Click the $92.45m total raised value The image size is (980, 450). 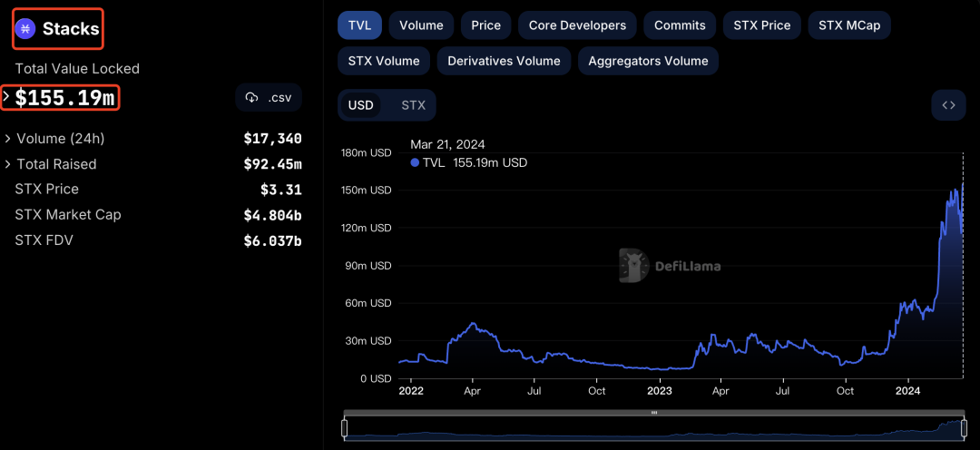[272, 164]
